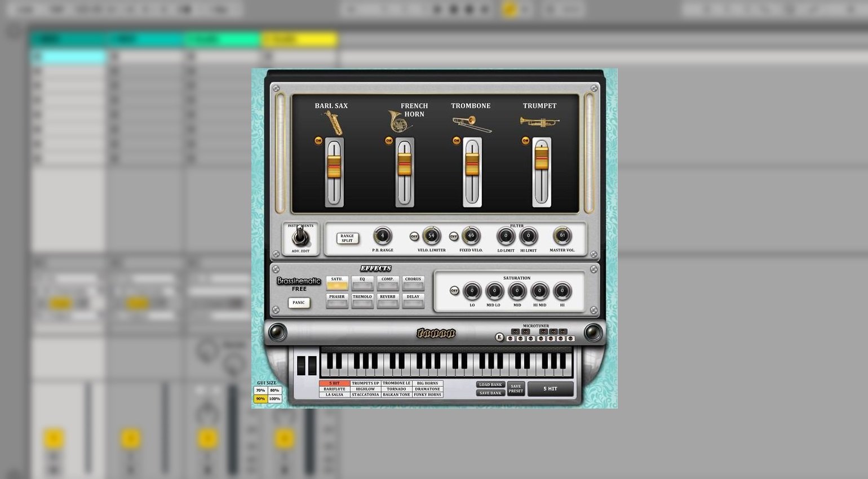
Task: Click the P.B. Range knob
Action: click(382, 236)
